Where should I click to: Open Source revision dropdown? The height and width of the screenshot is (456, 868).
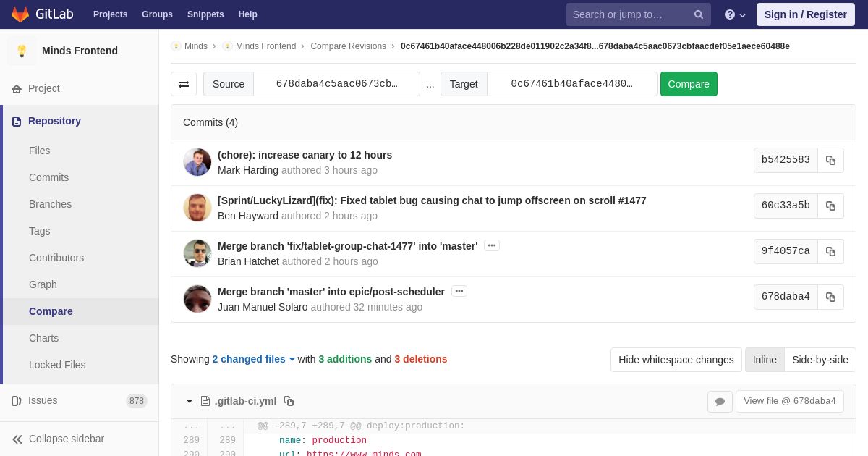tap(336, 84)
